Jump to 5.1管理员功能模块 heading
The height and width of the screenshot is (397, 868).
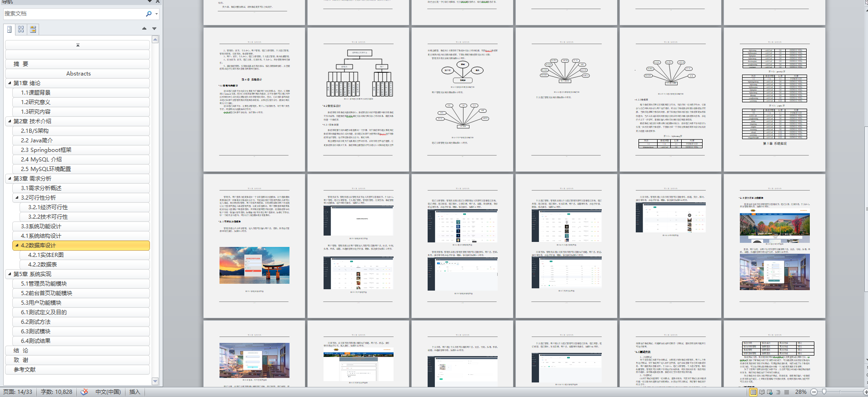click(81, 284)
